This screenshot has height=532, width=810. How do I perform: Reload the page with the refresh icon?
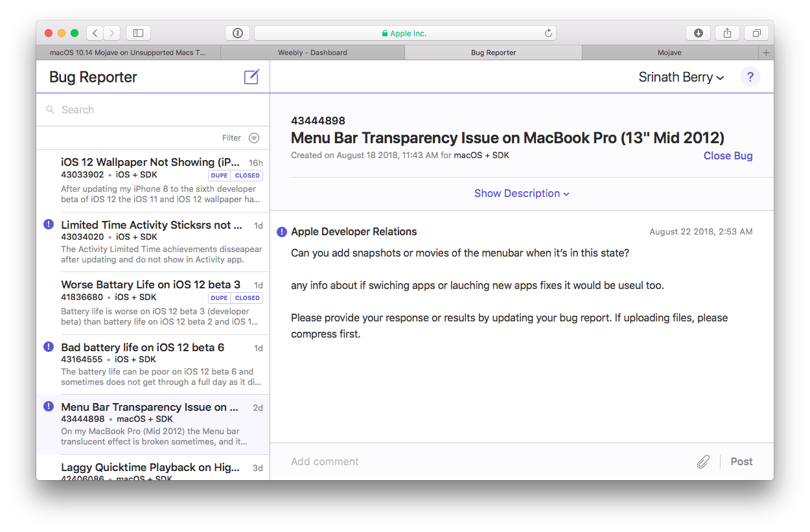(548, 33)
